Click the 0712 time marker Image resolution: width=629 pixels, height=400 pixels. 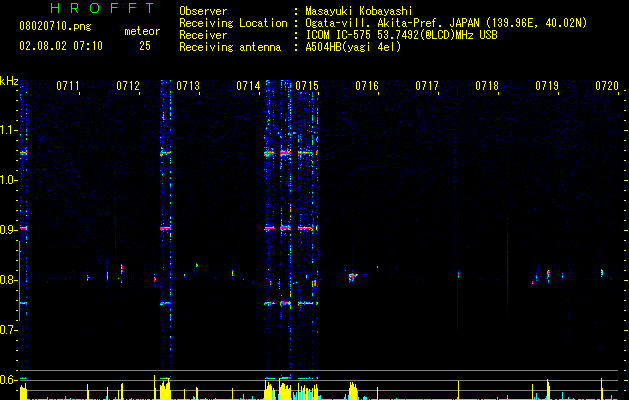[x=128, y=86]
